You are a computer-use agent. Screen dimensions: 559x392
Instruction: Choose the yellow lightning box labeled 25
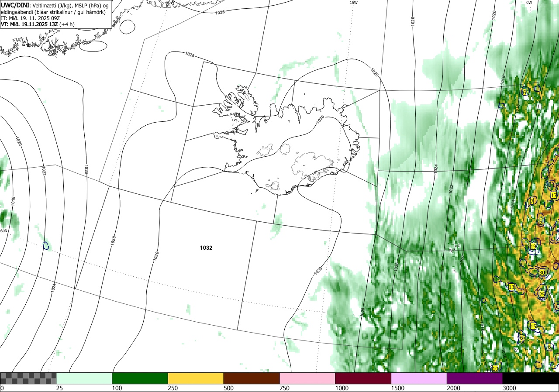(542, 294)
